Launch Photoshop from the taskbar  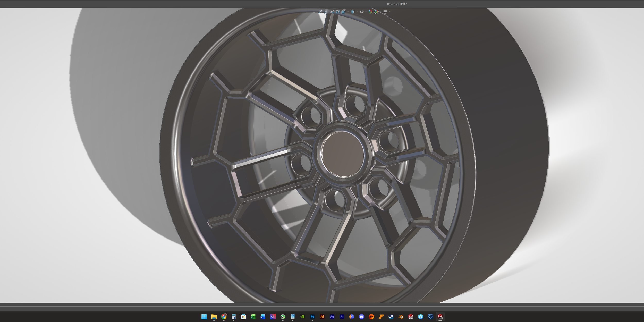[x=312, y=317]
